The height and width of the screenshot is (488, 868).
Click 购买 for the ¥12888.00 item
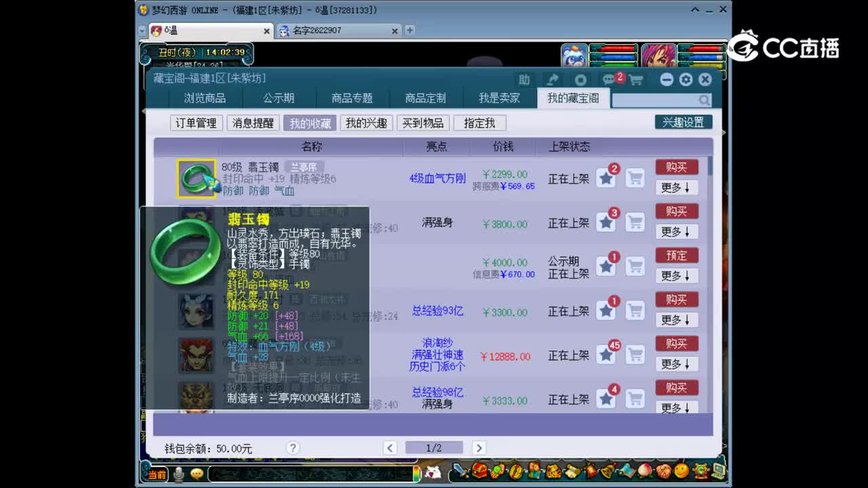(677, 344)
